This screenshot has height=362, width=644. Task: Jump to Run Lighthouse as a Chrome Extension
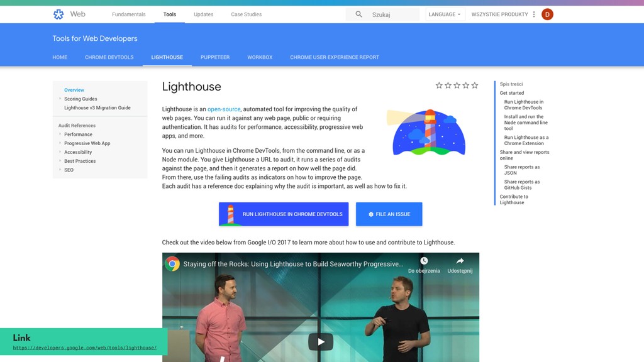(x=526, y=140)
